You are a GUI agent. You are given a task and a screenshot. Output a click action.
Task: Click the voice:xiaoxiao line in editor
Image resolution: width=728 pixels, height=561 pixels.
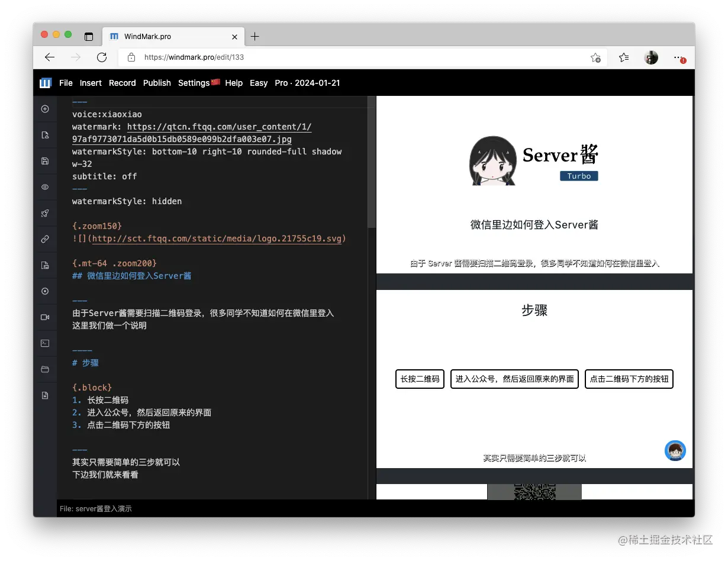107,114
